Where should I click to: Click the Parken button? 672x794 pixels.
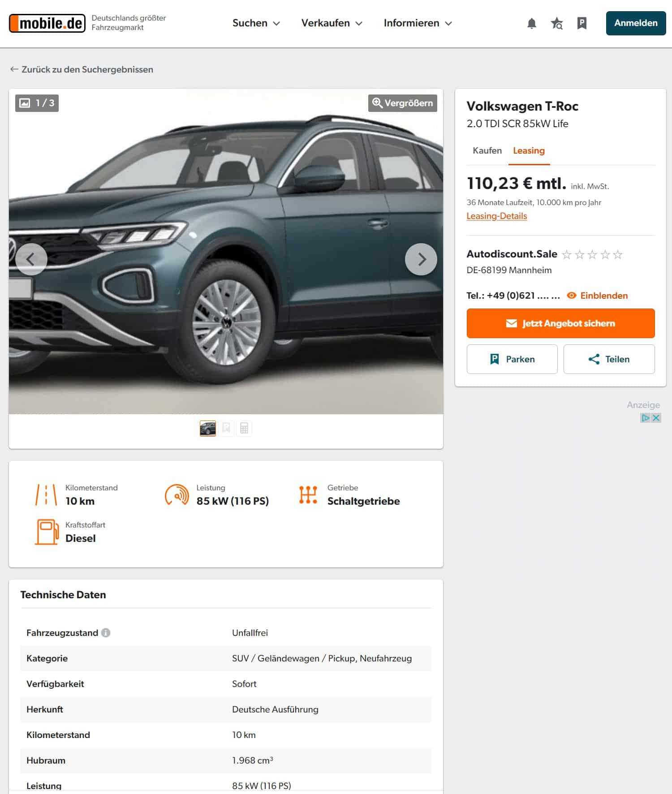pos(512,359)
